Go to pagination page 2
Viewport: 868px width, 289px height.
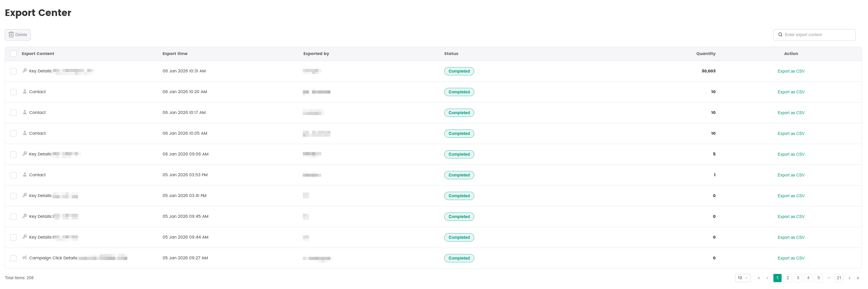click(x=788, y=278)
